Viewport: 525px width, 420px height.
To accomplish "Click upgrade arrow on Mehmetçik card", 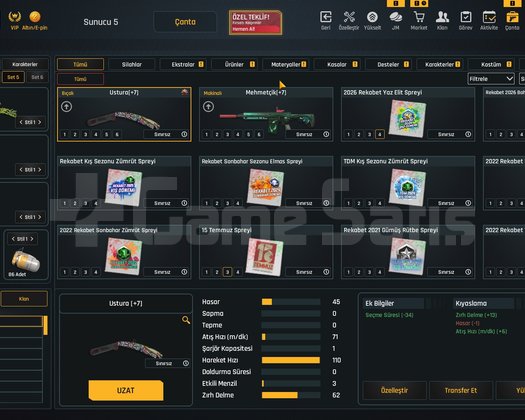I will coord(208,107).
